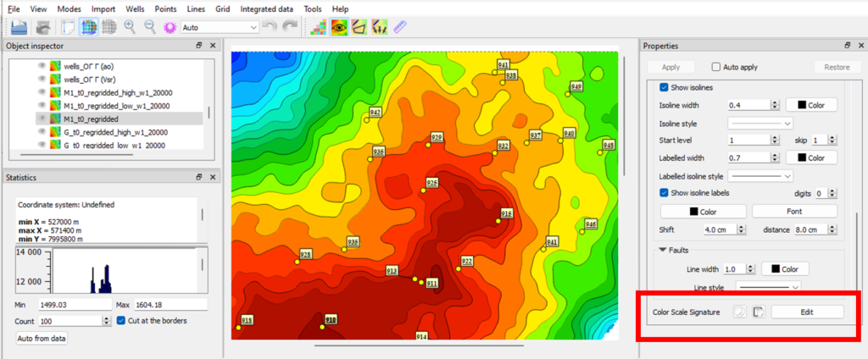868x359 pixels.
Task: Hide the M1_t0_regridded layer via eye icon
Action: pyautogui.click(x=40, y=119)
